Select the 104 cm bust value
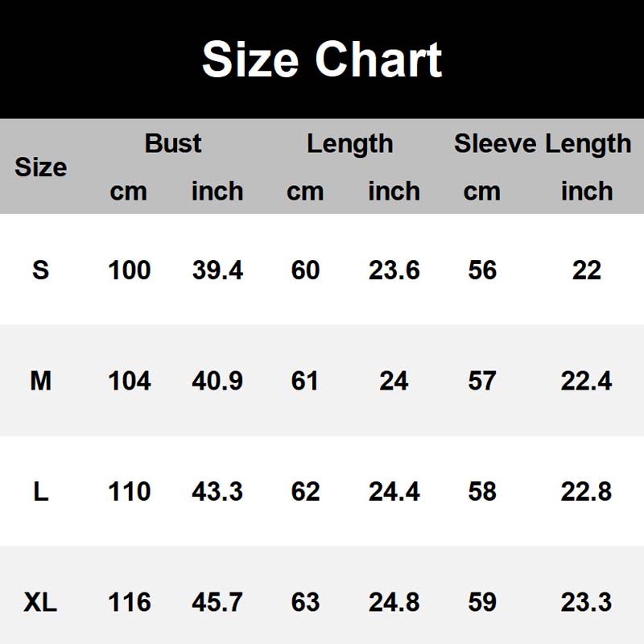The width and height of the screenshot is (644, 644). 129,380
